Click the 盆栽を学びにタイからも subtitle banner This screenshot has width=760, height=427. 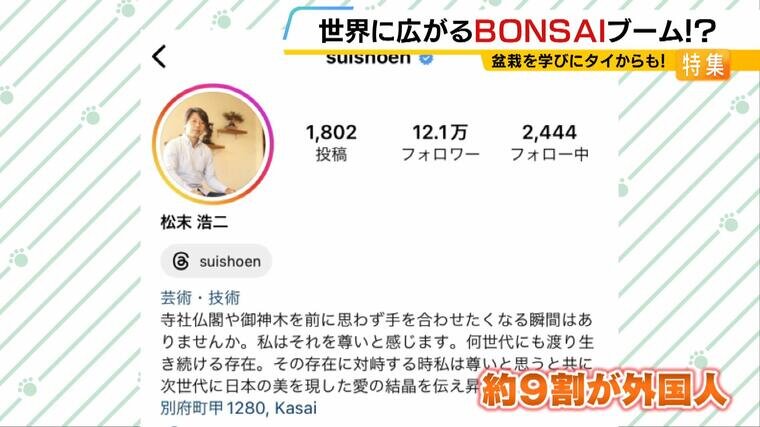(x=578, y=62)
